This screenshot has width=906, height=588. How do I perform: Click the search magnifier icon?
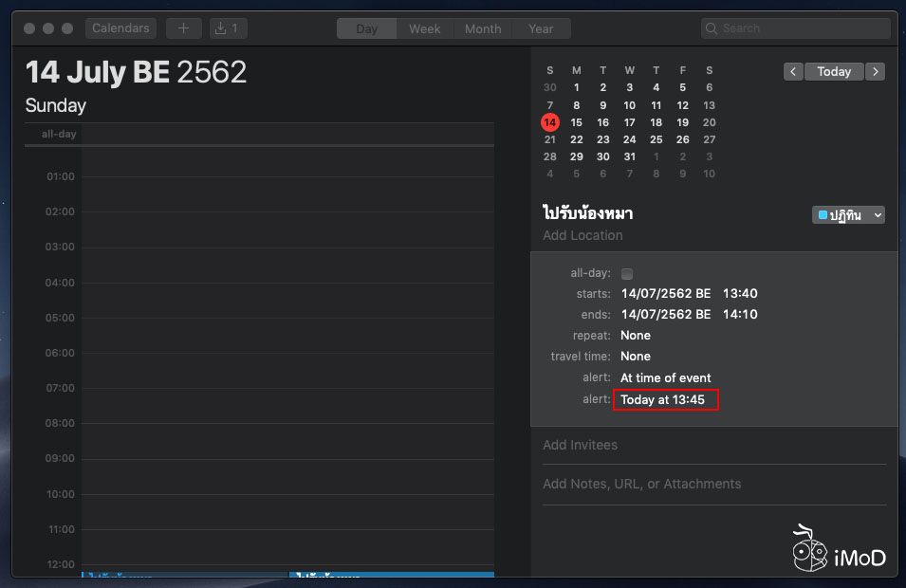[x=711, y=28]
